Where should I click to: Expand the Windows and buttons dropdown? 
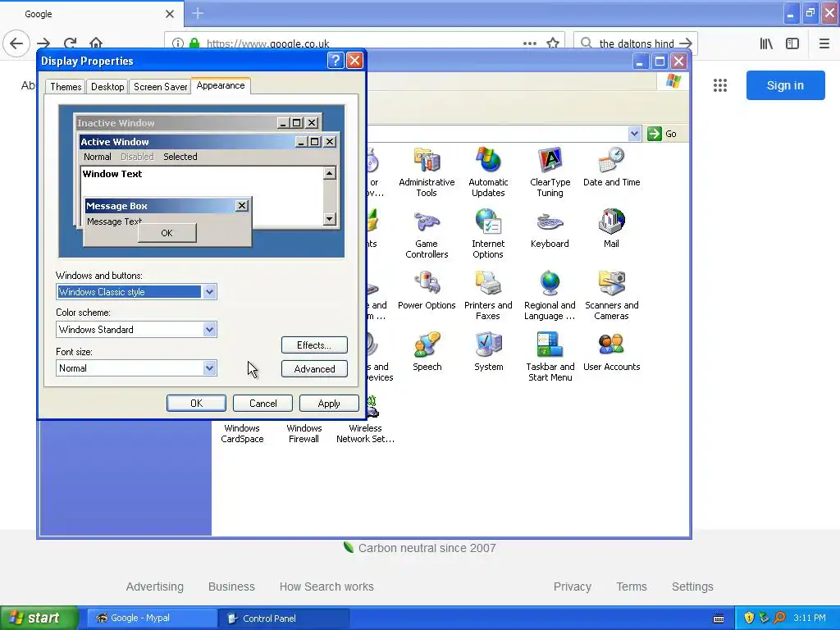[209, 292]
